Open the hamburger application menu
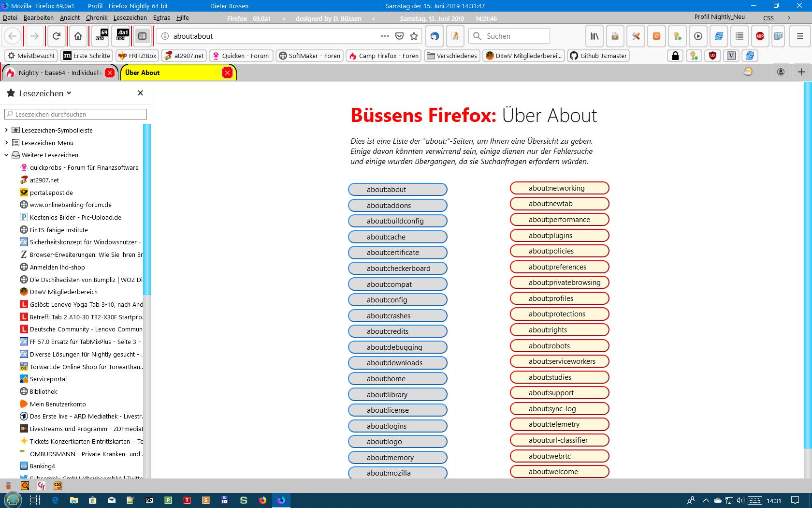Screen dimensions: 812x508 click(x=800, y=36)
